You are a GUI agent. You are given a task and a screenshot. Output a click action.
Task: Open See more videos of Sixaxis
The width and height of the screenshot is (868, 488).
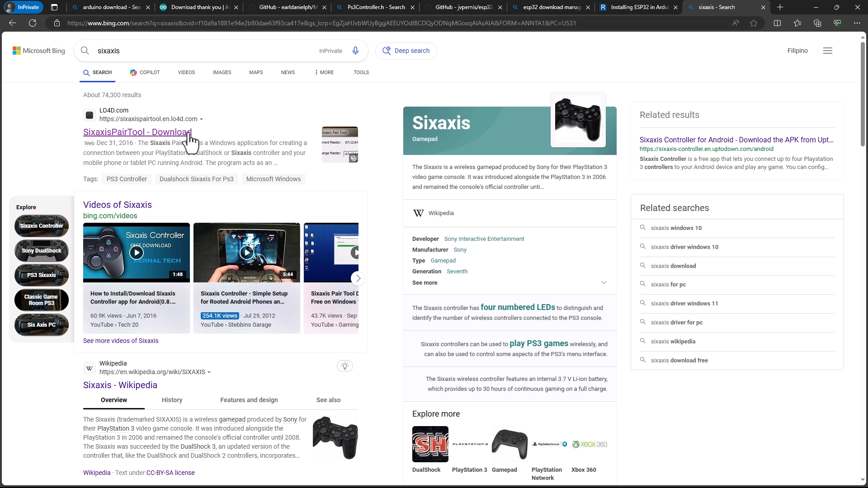(121, 341)
